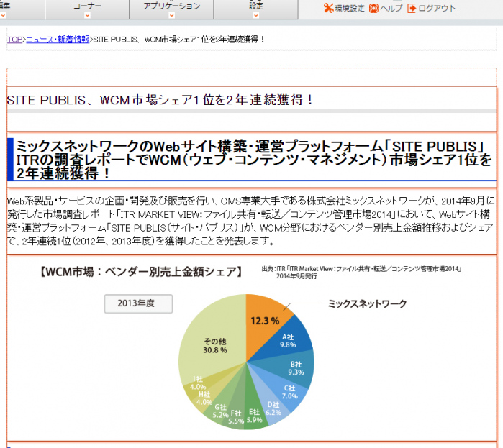Click the 2013年度 label box
Image resolution: width=503 pixels, height=448 pixels.
point(138,303)
